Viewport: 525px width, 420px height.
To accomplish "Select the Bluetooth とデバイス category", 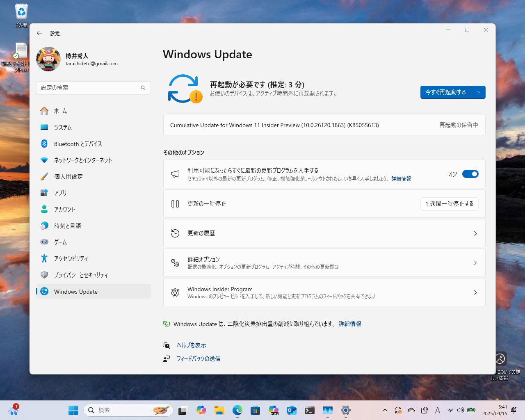I will point(78,144).
